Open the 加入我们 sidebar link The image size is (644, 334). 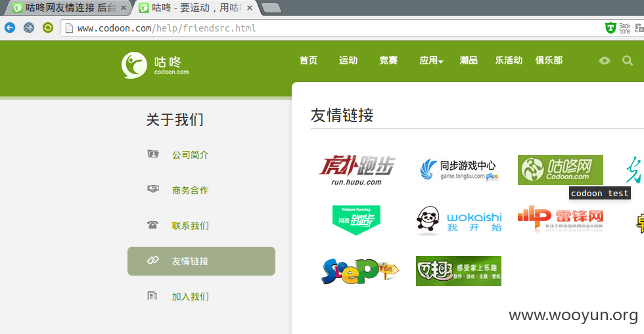(190, 296)
